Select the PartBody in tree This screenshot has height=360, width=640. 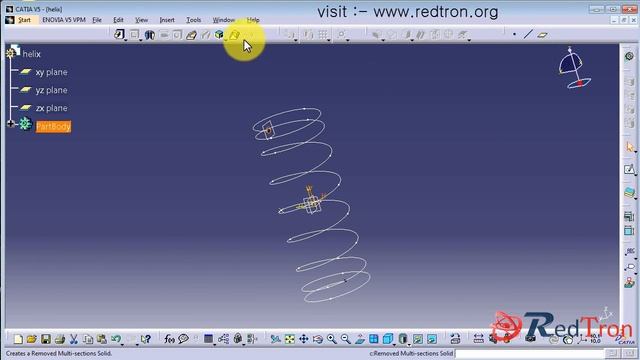tap(53, 127)
